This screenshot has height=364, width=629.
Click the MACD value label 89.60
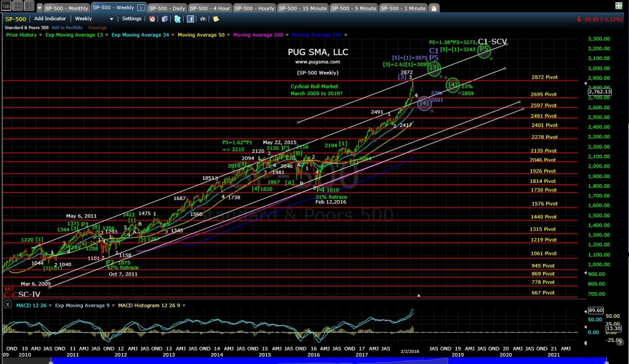tap(596, 310)
